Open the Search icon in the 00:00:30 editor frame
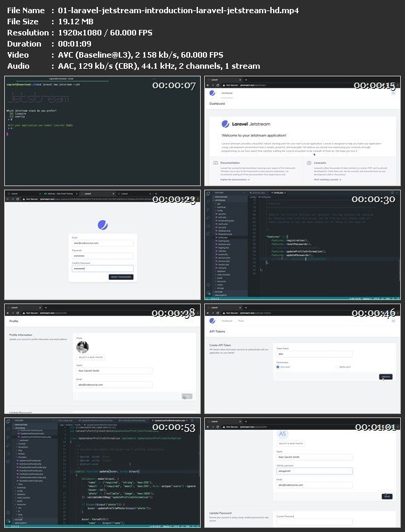Viewport: 405px width, 532px height. coord(208,201)
